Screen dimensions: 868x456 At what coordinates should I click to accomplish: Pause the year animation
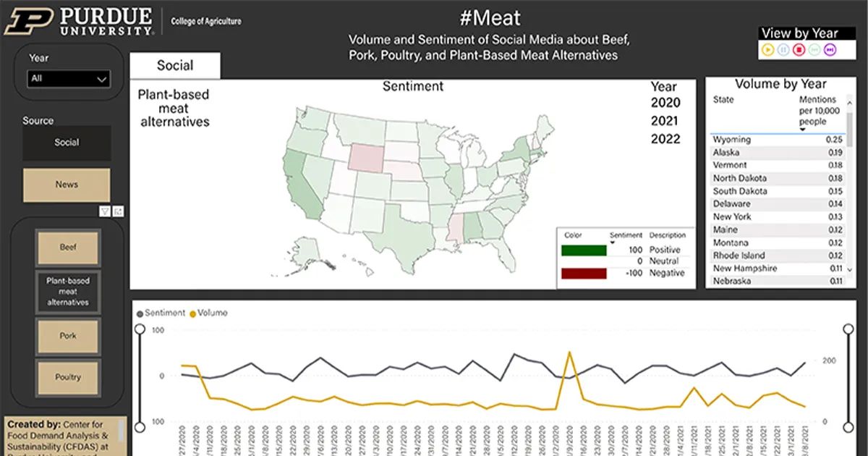click(783, 49)
